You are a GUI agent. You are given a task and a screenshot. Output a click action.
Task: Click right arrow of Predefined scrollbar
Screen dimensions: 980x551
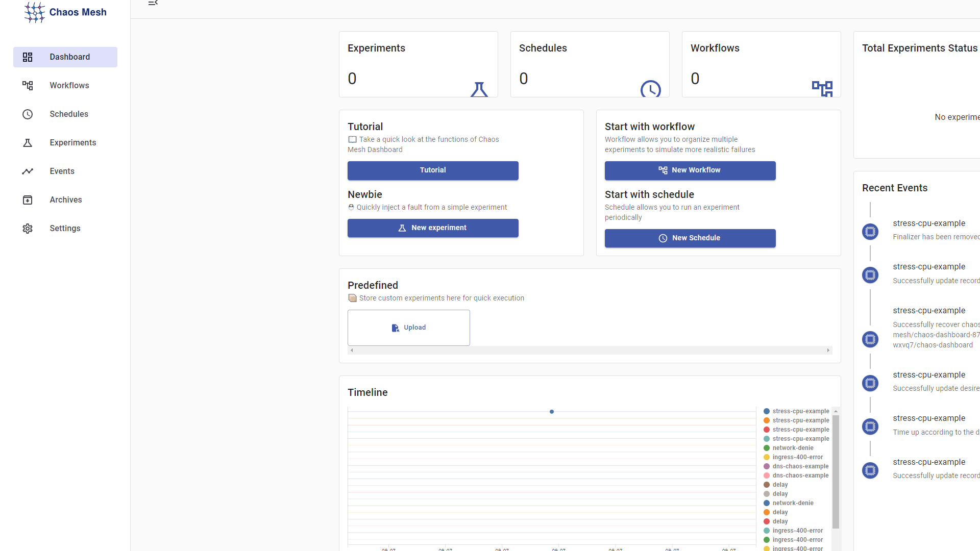click(828, 350)
